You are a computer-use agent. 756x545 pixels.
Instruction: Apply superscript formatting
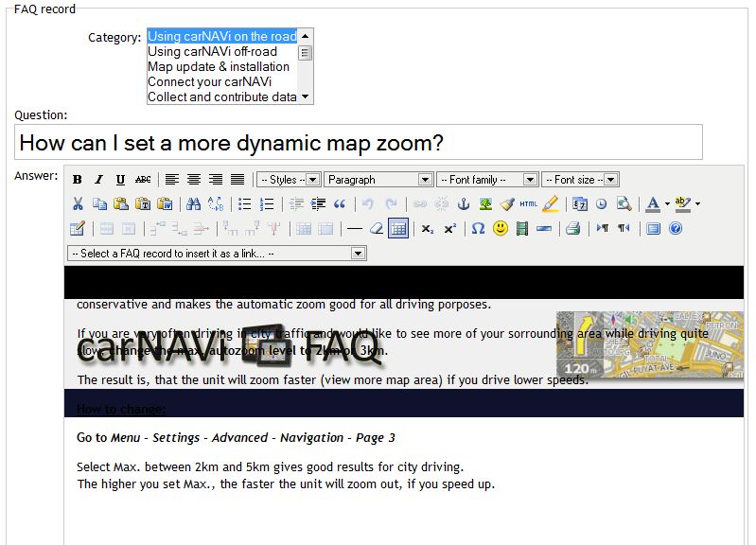point(449,229)
